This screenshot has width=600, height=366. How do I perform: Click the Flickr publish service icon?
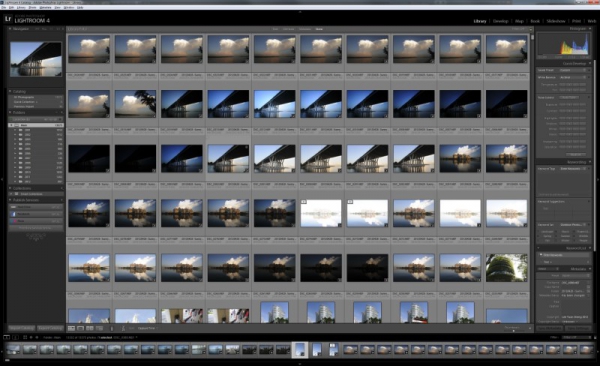[13, 221]
